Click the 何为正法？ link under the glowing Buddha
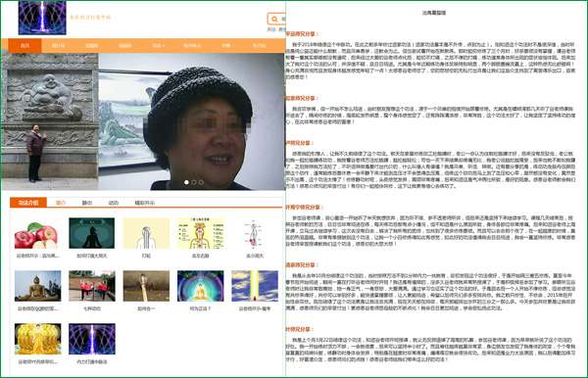588x378 pixels. click(x=200, y=309)
